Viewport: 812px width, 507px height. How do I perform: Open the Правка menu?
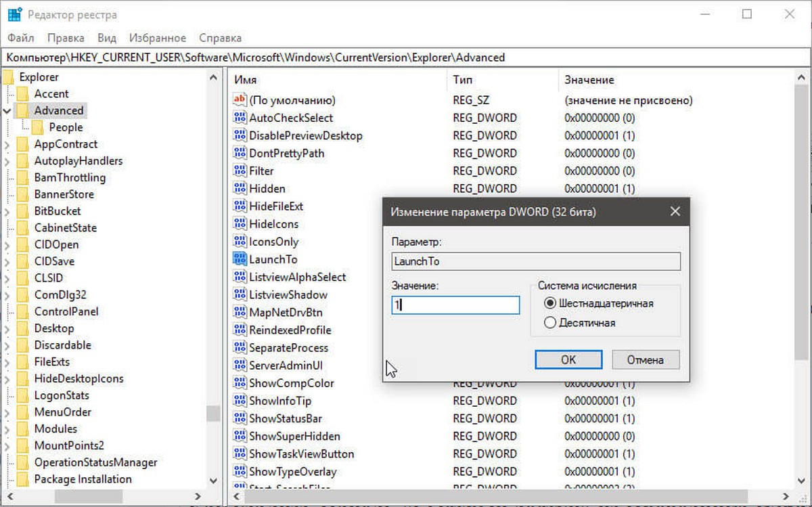66,38
